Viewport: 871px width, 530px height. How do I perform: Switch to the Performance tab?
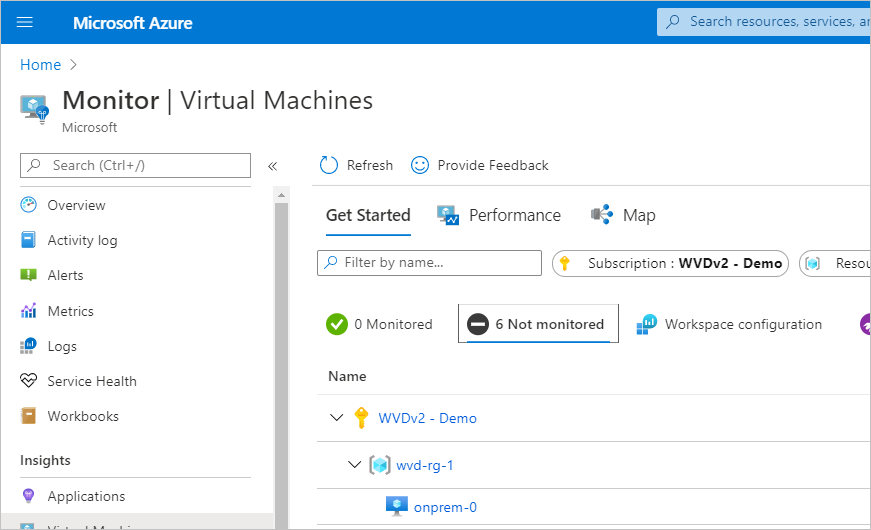coord(499,215)
